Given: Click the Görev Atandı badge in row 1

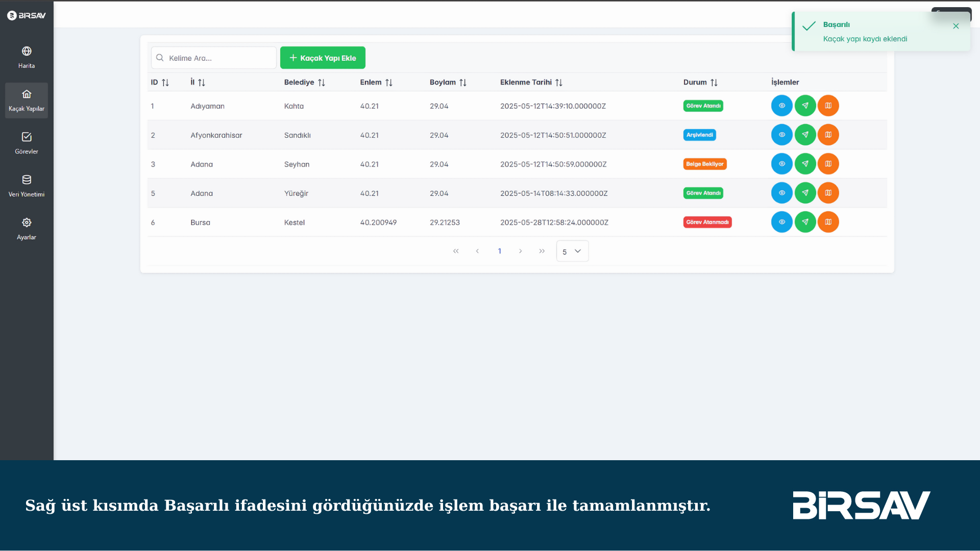Looking at the screenshot, I should [x=703, y=106].
